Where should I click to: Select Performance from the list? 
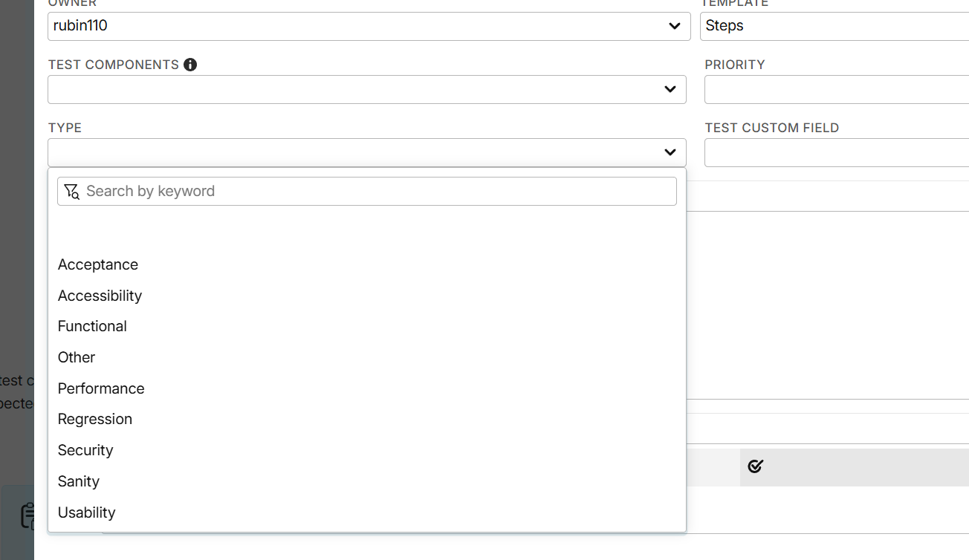pyautogui.click(x=101, y=388)
